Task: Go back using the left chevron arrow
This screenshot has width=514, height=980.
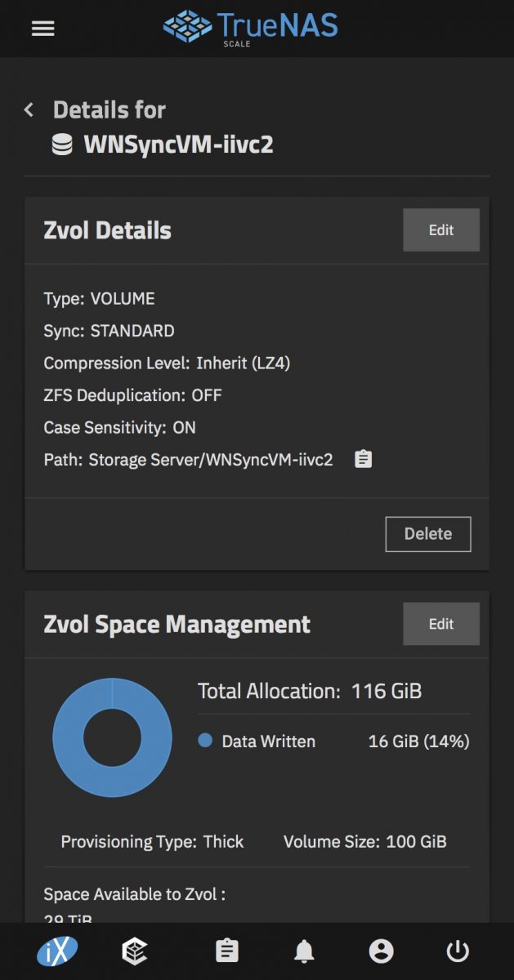Action: coord(29,109)
